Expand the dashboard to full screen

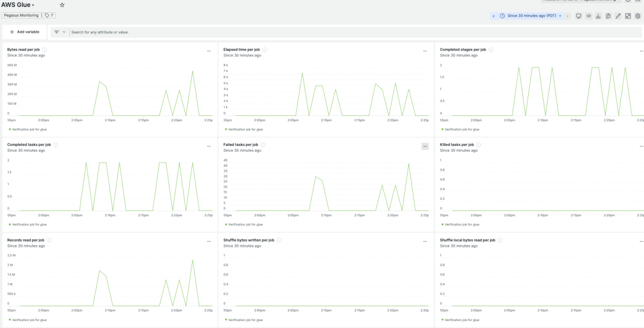pos(628,16)
